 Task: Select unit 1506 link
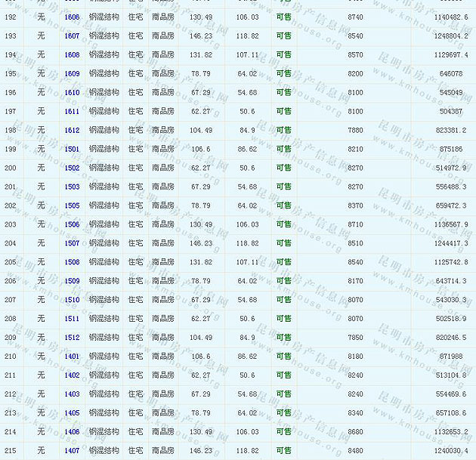pos(72,224)
